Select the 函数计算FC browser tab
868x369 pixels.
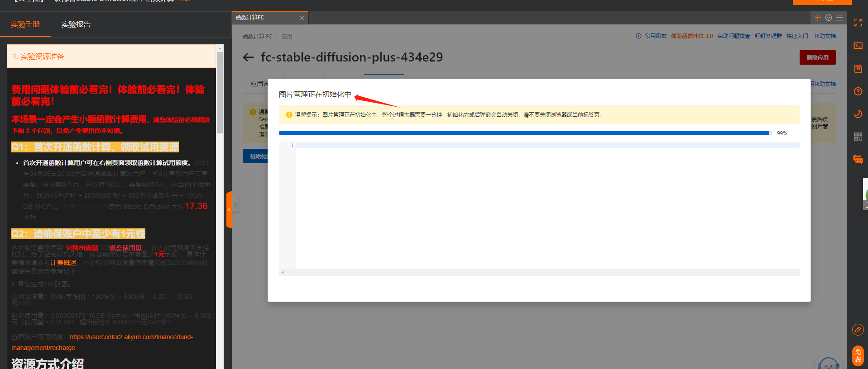[x=250, y=18]
